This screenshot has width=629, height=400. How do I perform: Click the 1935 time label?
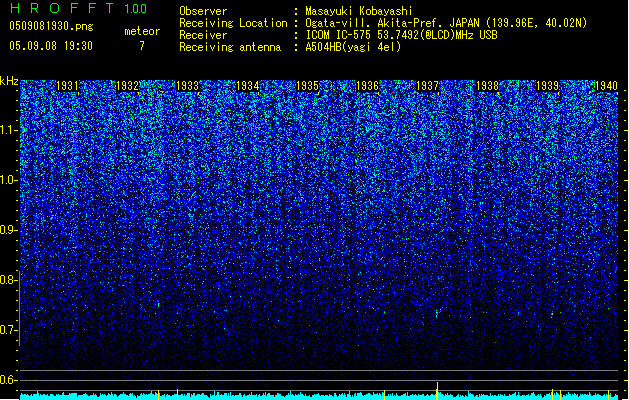point(307,86)
